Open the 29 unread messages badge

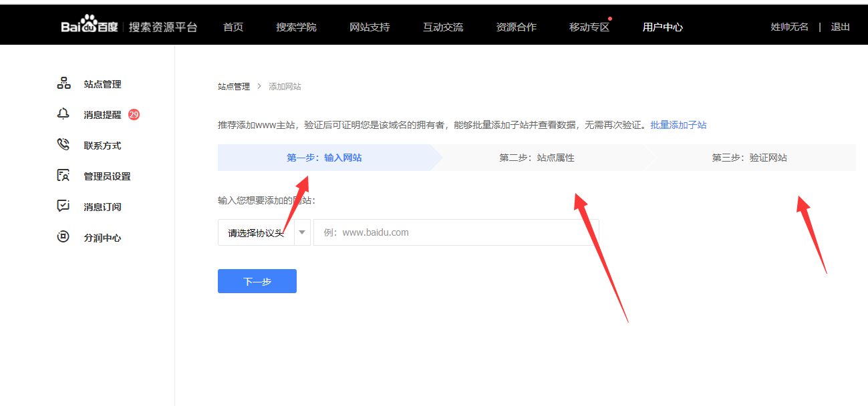(x=134, y=114)
